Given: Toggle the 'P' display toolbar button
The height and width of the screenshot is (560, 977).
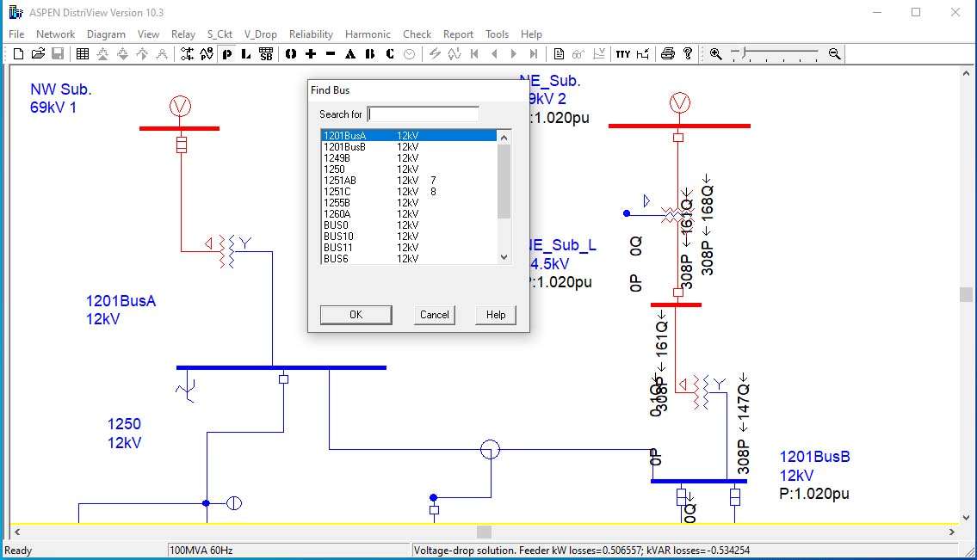Looking at the screenshot, I should 227,53.
